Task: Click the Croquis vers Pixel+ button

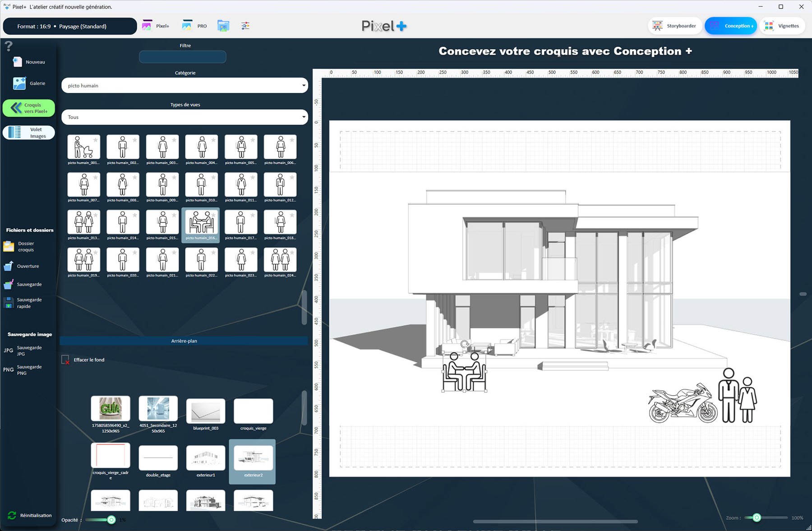Action: pos(29,108)
